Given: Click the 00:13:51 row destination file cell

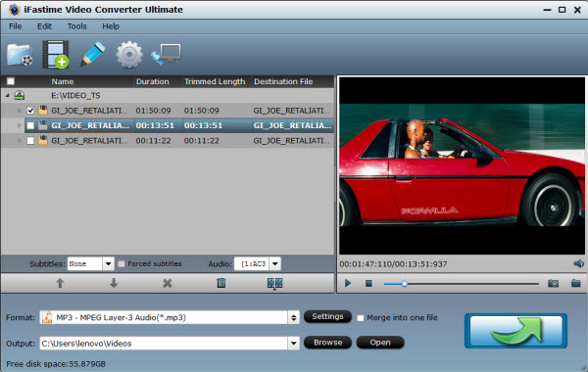Looking at the screenshot, I should coord(292,125).
